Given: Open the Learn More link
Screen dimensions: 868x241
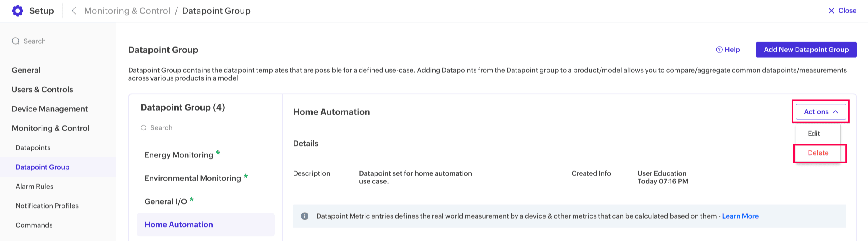Looking at the screenshot, I should pos(740,216).
